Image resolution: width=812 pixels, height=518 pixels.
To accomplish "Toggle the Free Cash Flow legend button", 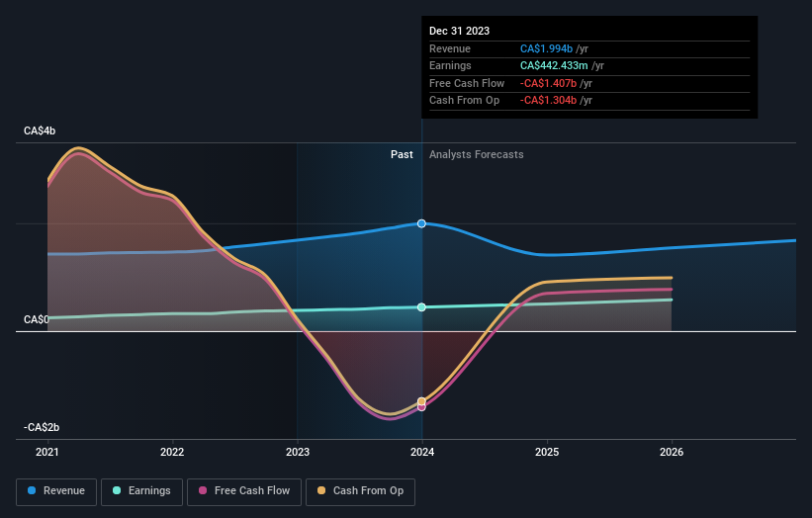I will [244, 491].
